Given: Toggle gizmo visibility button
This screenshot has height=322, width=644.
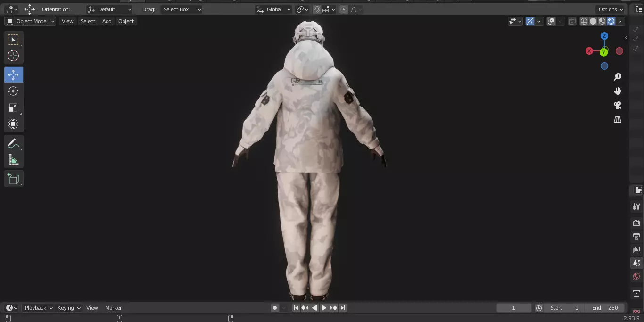Looking at the screenshot, I should (530, 21).
